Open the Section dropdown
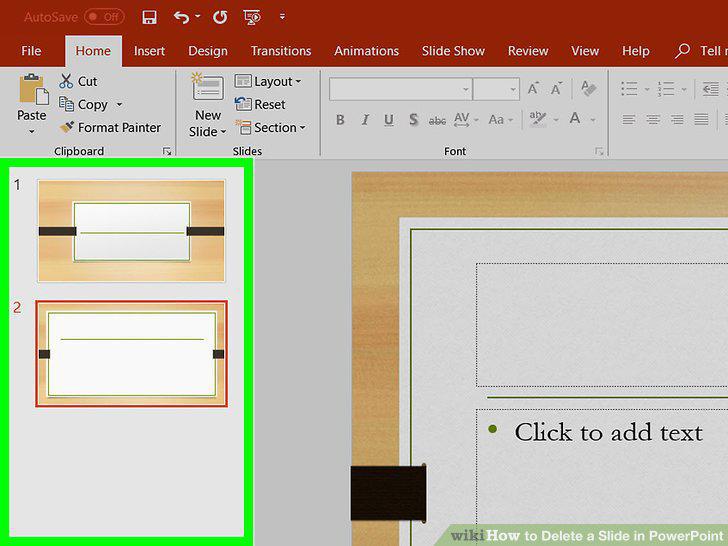 (270, 127)
